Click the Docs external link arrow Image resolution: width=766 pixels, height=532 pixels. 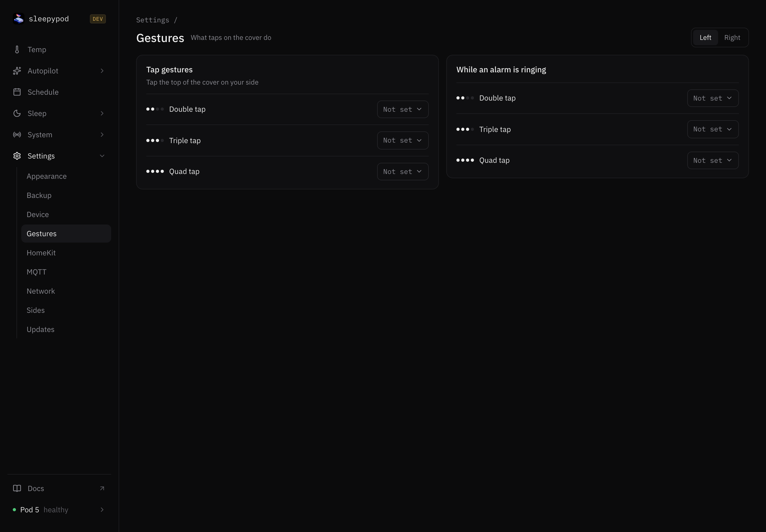[x=102, y=488]
